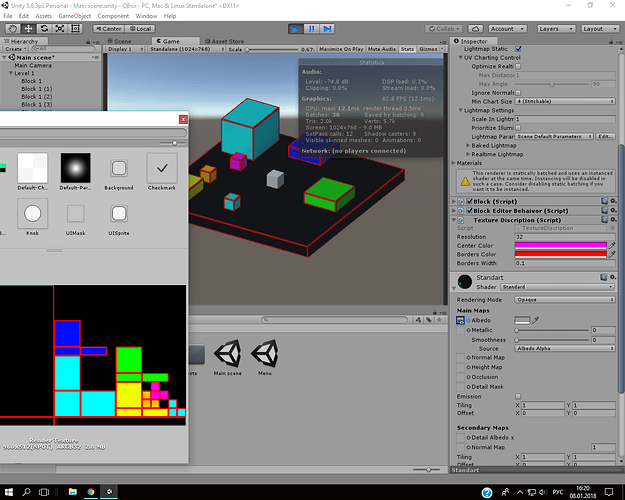Select the Rect Transform tool
Viewport: 625px width, 500px height.
pos(75,29)
